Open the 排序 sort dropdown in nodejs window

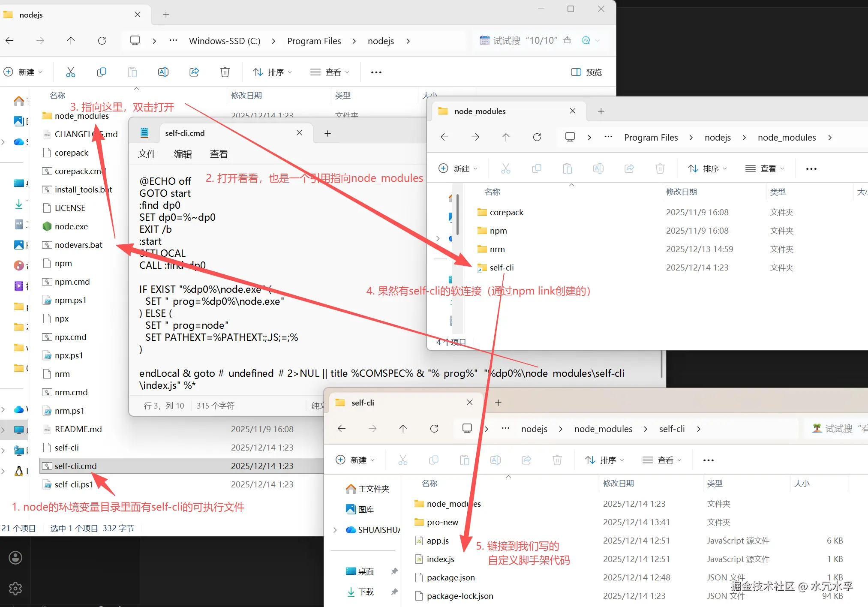click(273, 72)
